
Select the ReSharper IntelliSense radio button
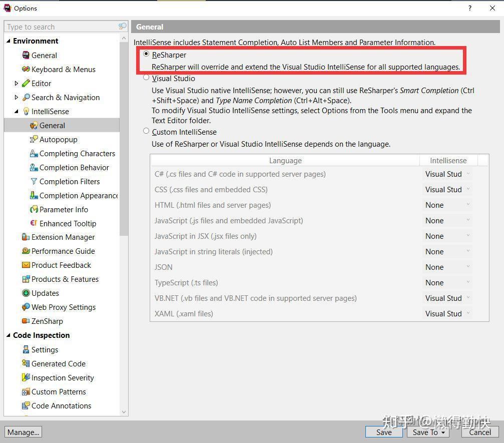pyautogui.click(x=146, y=55)
